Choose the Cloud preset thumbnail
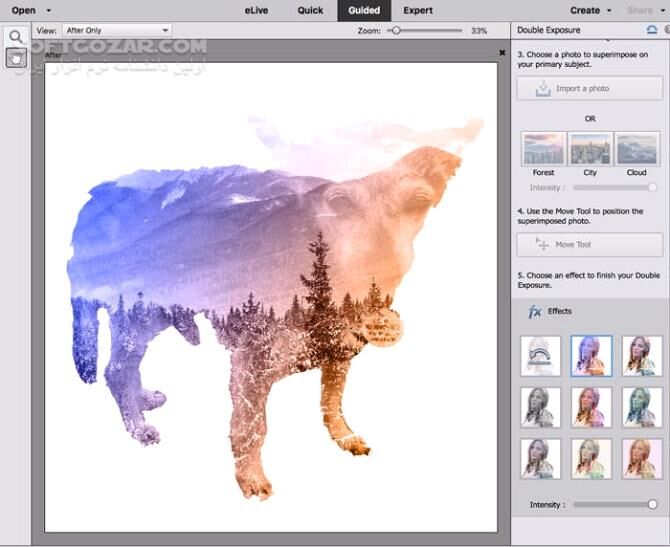Viewport: 670px width, 547px height. click(x=637, y=149)
